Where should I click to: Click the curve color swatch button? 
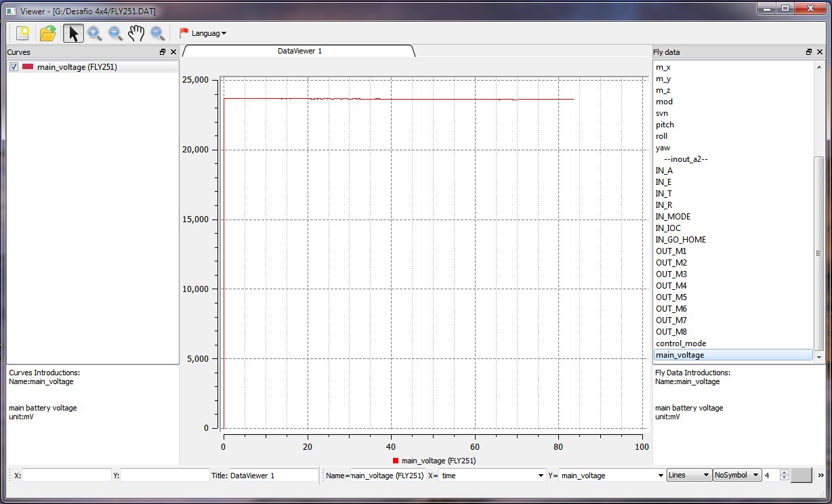802,476
